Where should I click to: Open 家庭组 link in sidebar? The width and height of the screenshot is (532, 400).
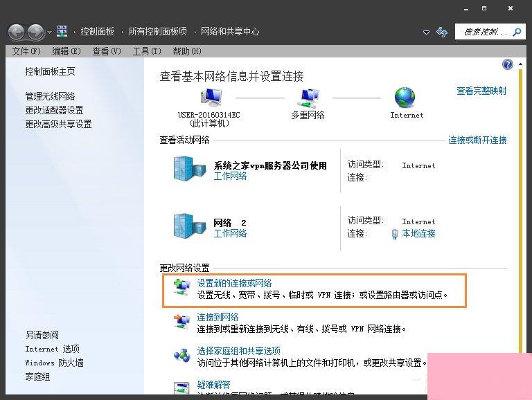37,376
